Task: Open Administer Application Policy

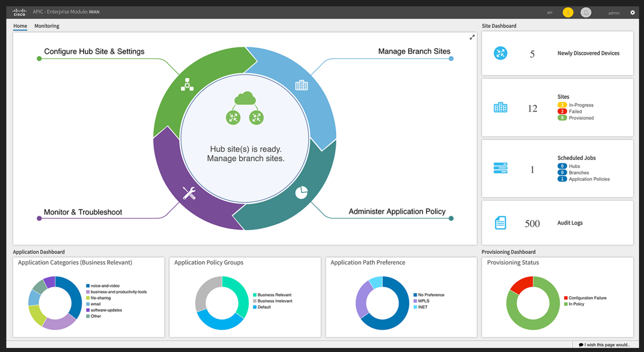Action: 397,211
